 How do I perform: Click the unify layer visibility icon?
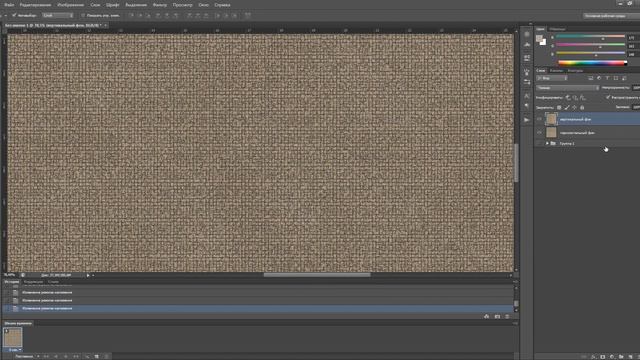(575, 98)
